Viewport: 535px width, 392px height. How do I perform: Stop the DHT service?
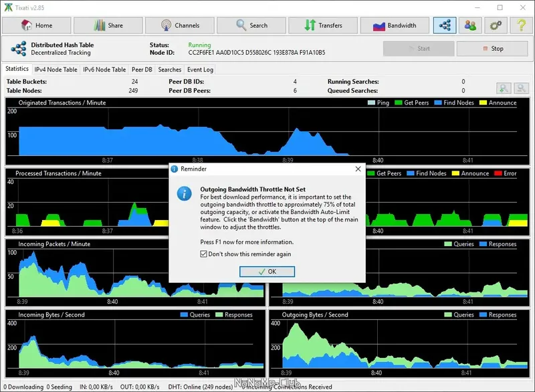[x=492, y=48]
